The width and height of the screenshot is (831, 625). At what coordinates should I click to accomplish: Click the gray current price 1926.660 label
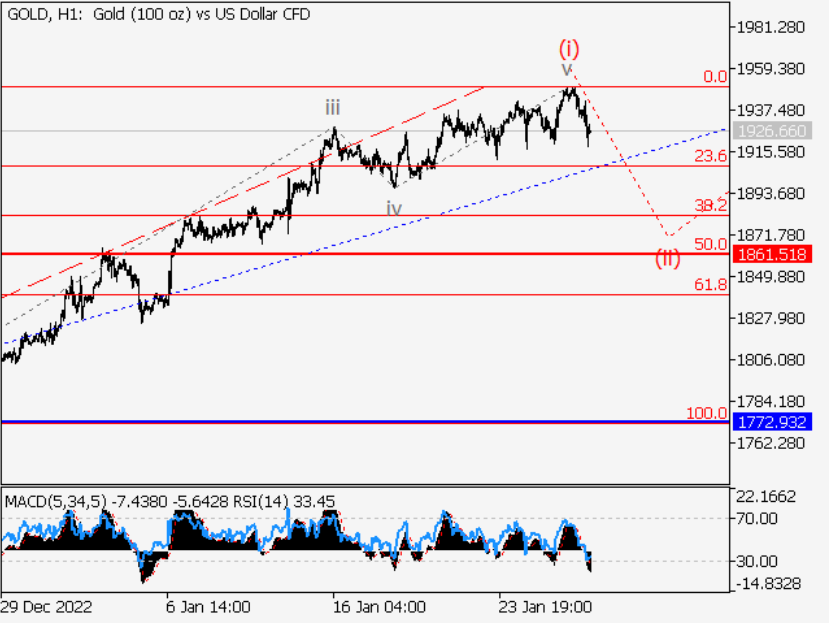772,131
